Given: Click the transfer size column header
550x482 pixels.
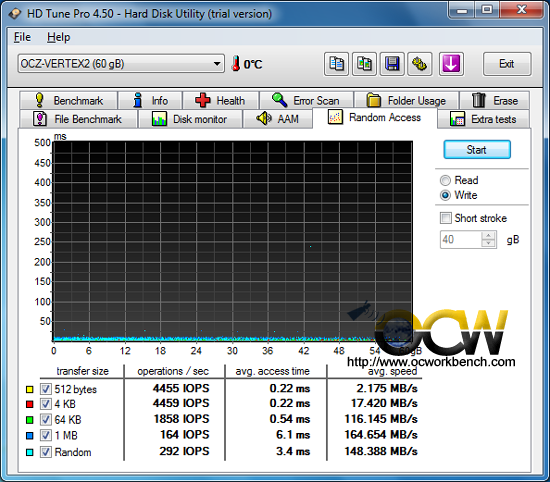Looking at the screenshot, I should tap(82, 371).
